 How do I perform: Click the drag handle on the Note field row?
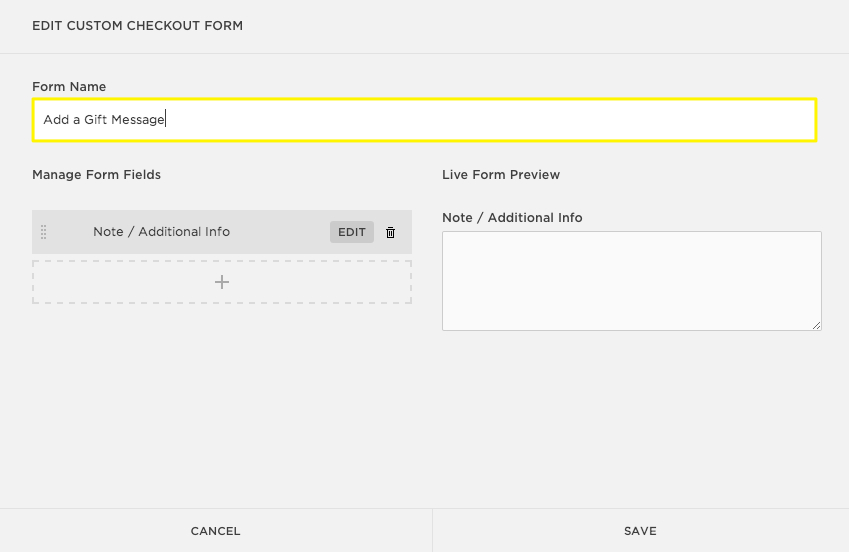click(43, 232)
